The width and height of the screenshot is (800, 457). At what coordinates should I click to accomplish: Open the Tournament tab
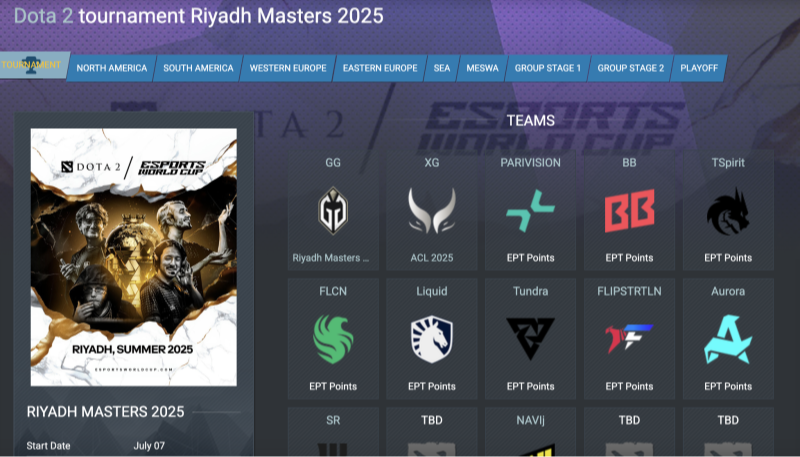click(34, 65)
